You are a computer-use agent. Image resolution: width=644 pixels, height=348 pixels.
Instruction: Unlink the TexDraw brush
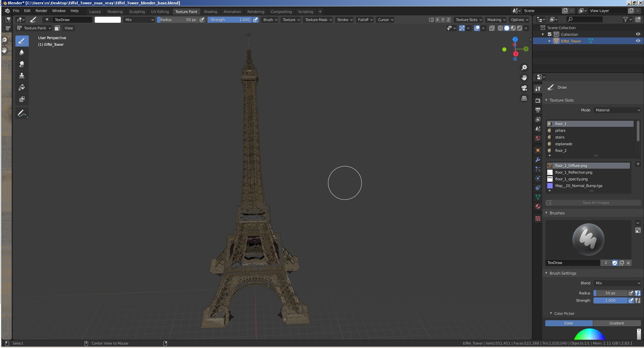[x=628, y=263]
